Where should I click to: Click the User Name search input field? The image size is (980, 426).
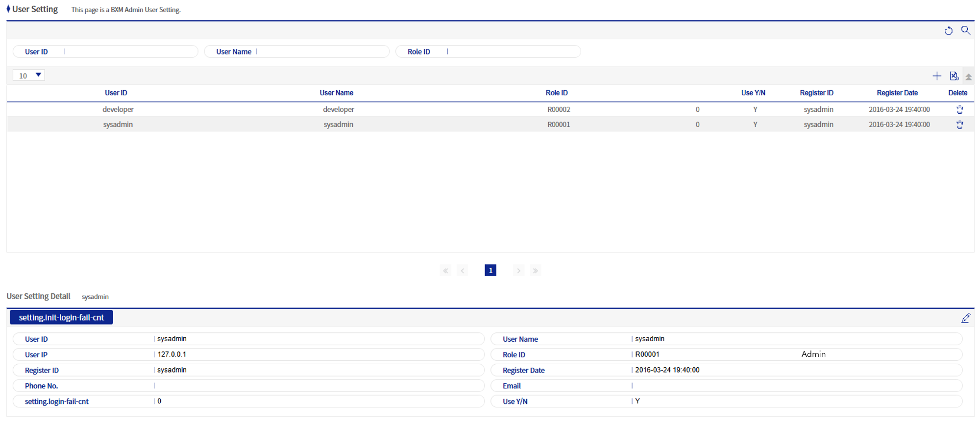click(321, 51)
